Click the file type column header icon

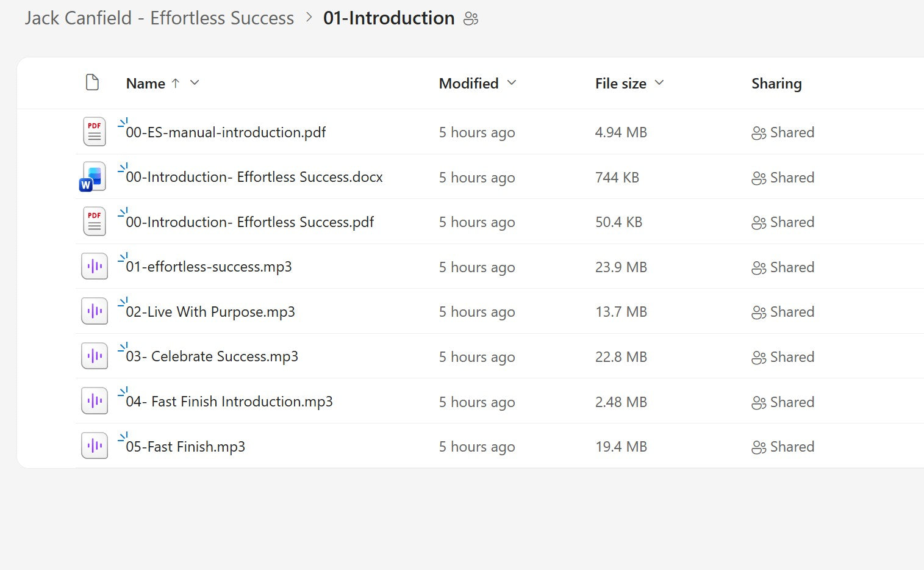pyautogui.click(x=92, y=82)
